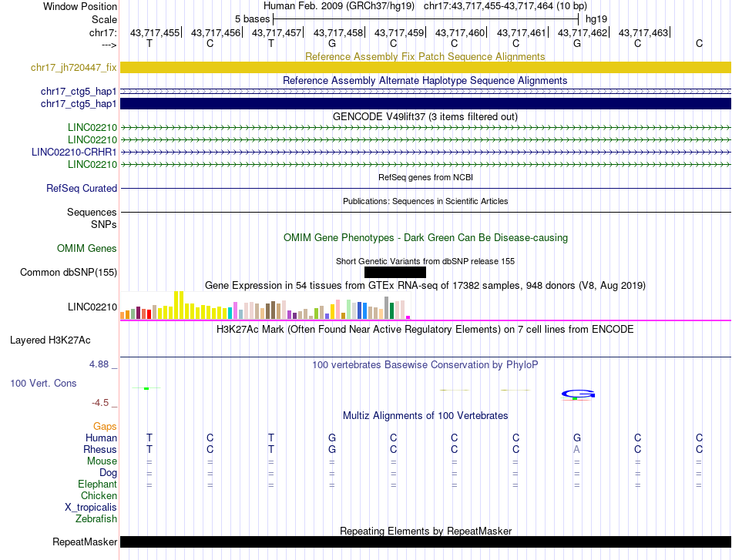Screen dimensions: 732x560
Task: Select the X_tropicalis species label
Action: click(91, 508)
